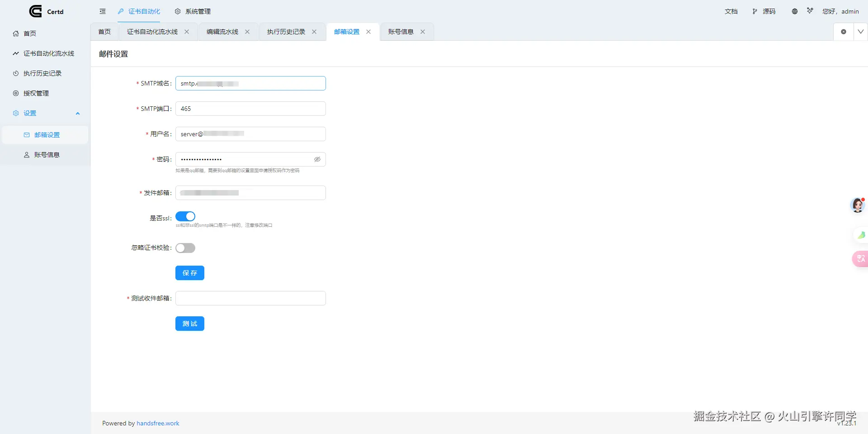This screenshot has width=868, height=434.
Task: Enable the 忽略证书校验 switch
Action: (185, 248)
